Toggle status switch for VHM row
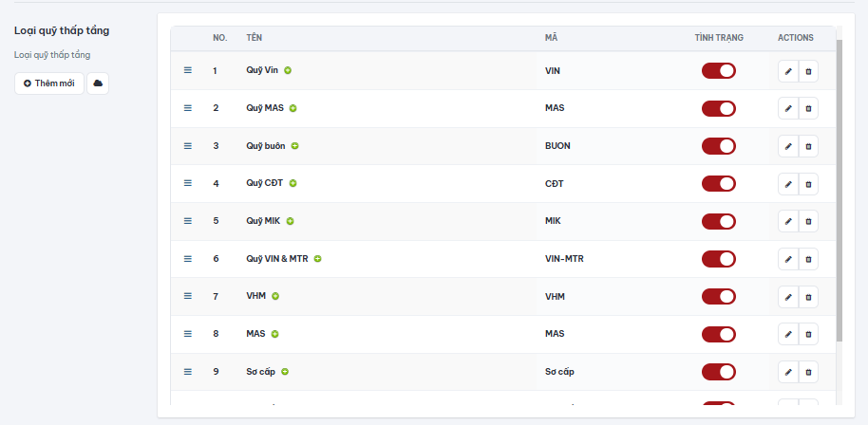The height and width of the screenshot is (425, 868). point(719,297)
